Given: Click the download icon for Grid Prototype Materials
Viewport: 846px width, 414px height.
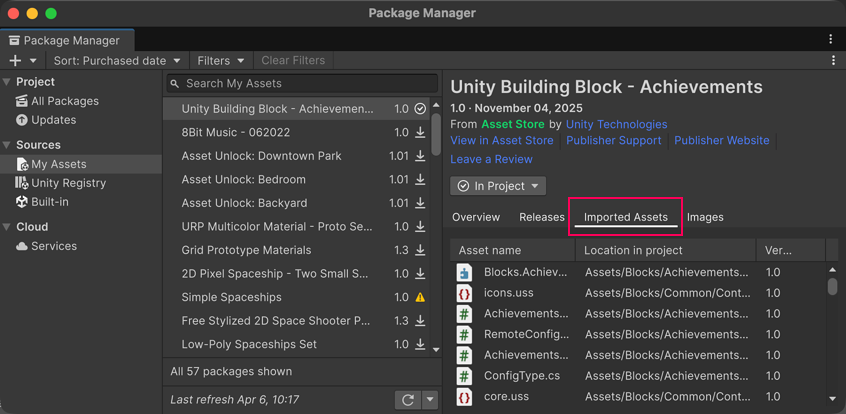Looking at the screenshot, I should (x=420, y=250).
